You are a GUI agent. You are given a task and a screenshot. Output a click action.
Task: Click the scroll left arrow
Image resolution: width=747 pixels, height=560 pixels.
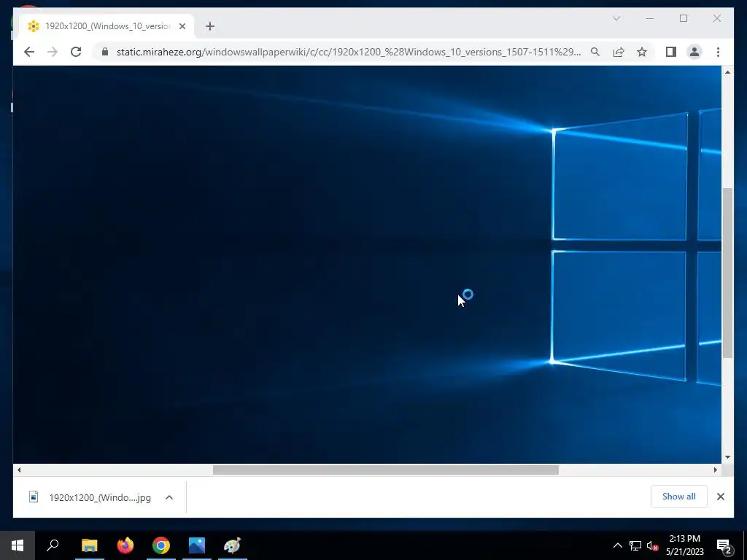(x=18, y=470)
